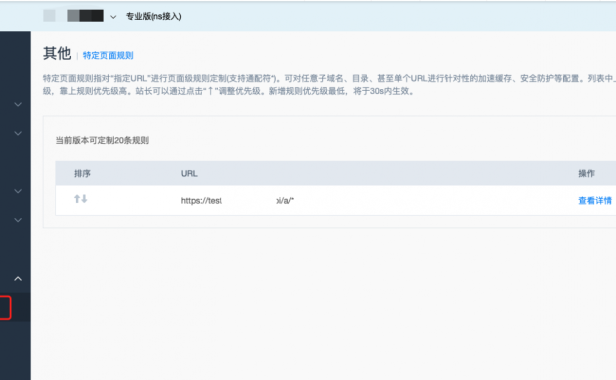Click the blurred domain name in header
This screenshot has height=380, width=616.
tap(85, 16)
